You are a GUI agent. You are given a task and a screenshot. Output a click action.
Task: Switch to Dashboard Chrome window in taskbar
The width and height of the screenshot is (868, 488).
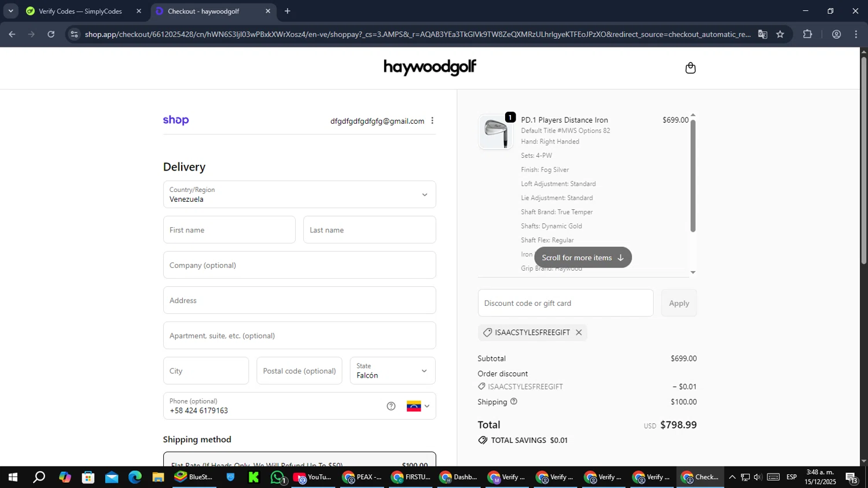pos(459,477)
